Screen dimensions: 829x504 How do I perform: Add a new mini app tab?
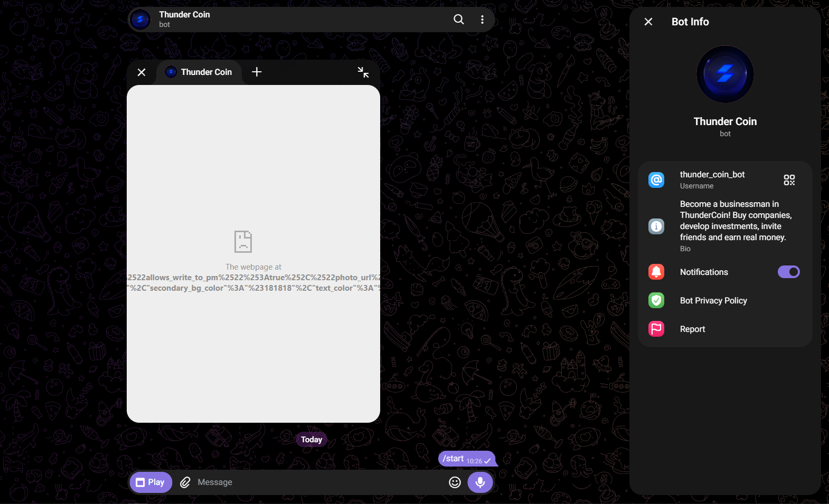[x=257, y=72]
